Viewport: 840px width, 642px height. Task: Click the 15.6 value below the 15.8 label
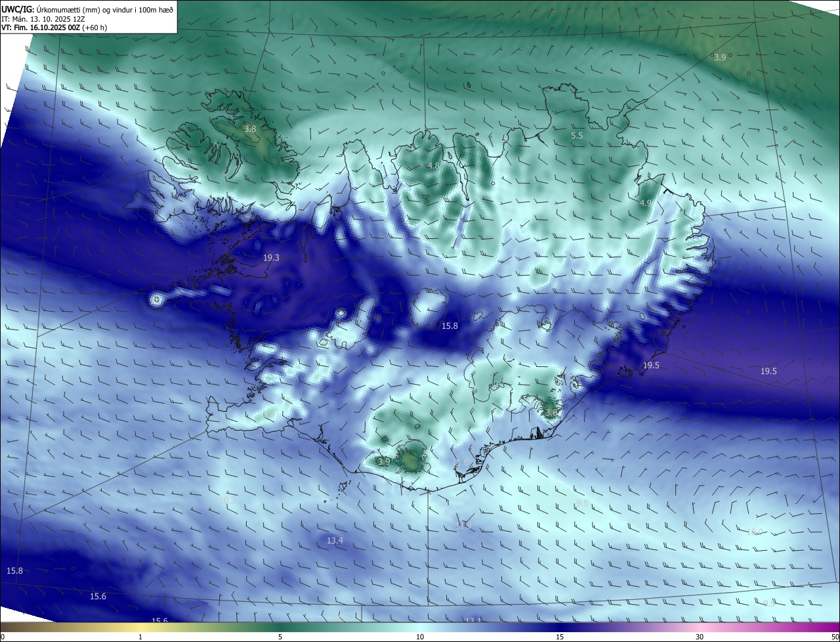[98, 597]
